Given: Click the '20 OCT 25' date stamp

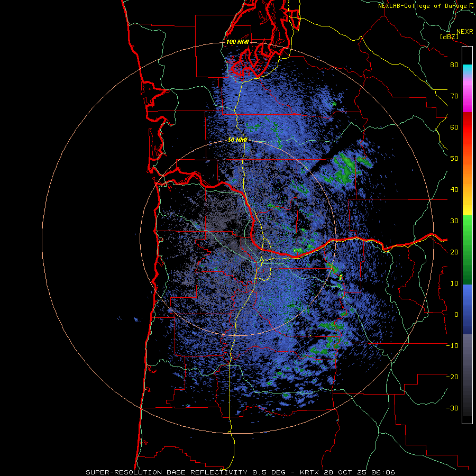Looking at the screenshot, I should coord(345,472).
